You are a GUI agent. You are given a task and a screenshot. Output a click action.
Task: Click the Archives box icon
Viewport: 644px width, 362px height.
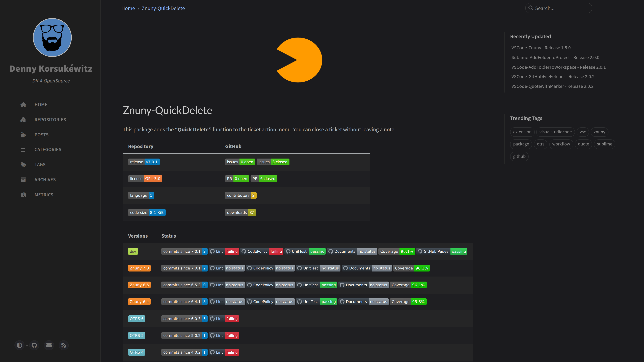tap(23, 180)
